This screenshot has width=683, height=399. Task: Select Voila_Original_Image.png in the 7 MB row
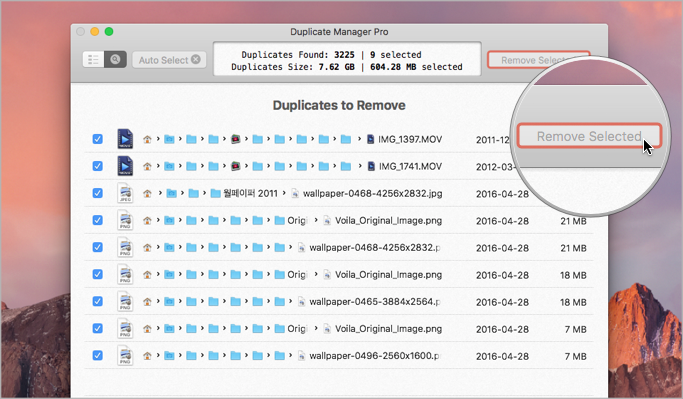(x=388, y=328)
